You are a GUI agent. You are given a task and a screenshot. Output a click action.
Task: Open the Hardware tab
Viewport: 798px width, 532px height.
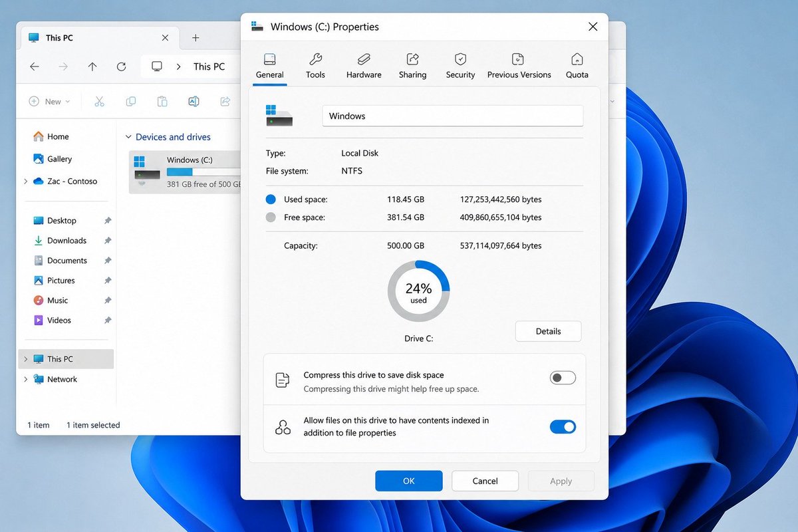(364, 66)
